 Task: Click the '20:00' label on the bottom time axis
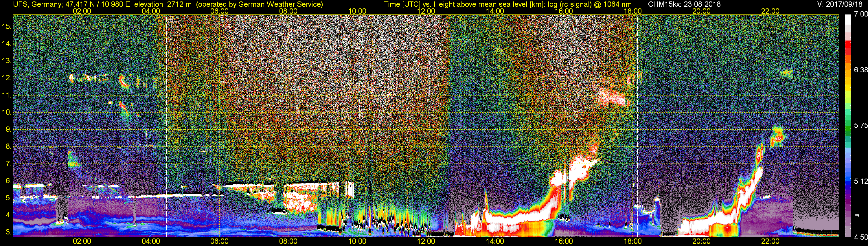[x=701, y=241]
